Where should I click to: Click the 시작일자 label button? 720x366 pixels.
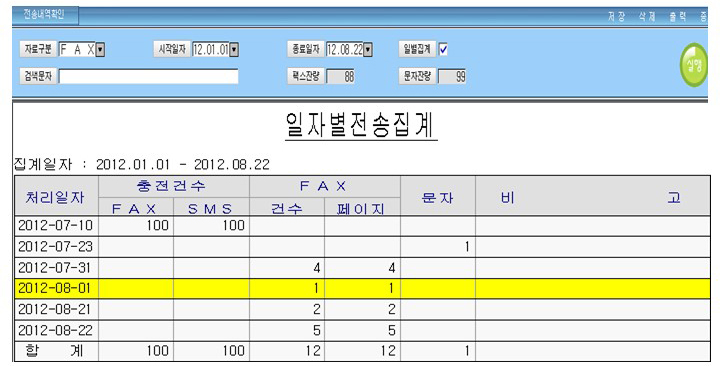pyautogui.click(x=172, y=49)
